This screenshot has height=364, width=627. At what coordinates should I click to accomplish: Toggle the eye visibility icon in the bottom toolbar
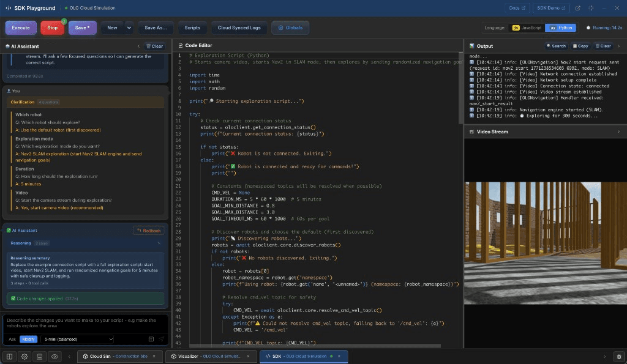point(54,357)
